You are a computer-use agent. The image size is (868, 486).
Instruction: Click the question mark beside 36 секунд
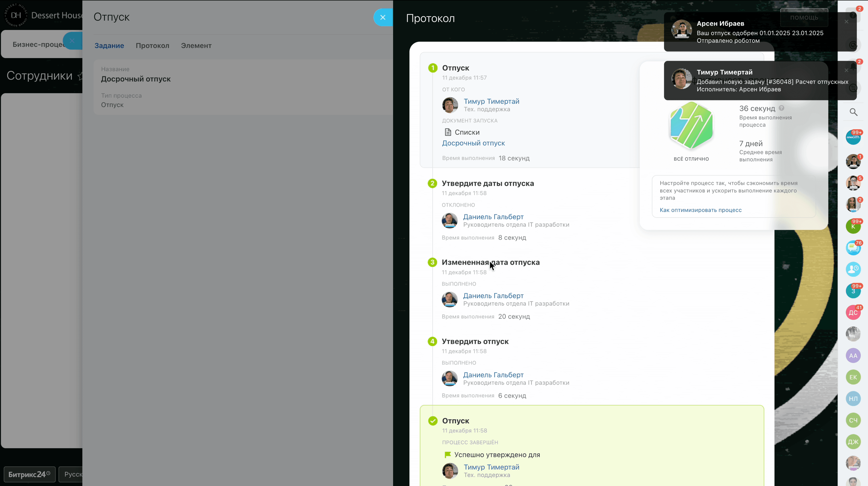coord(781,108)
